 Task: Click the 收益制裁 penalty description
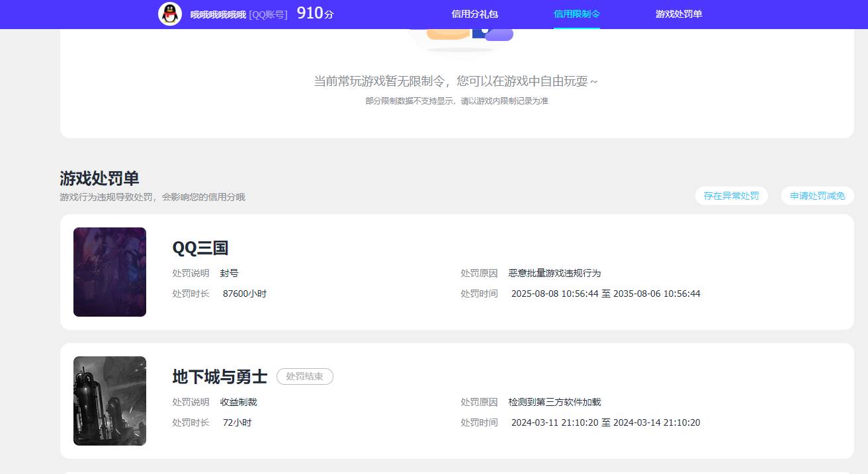(238, 402)
